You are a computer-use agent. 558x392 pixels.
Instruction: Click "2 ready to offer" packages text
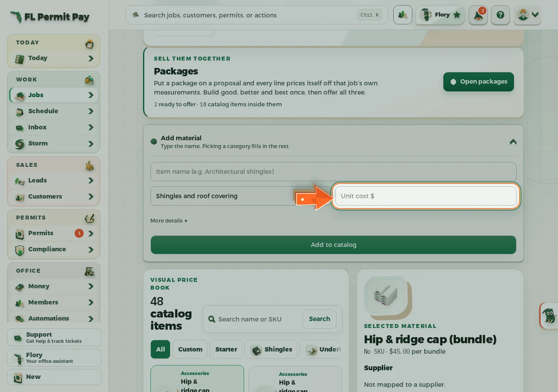[x=174, y=105]
